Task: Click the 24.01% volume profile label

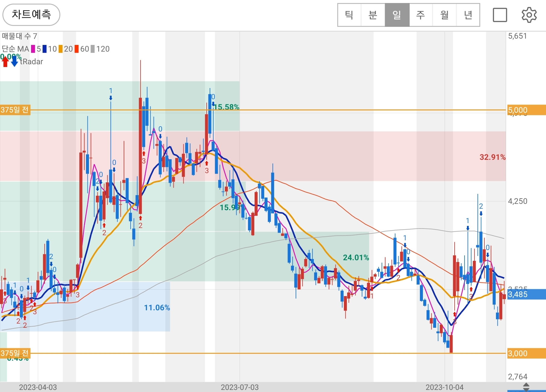Action: (x=356, y=258)
